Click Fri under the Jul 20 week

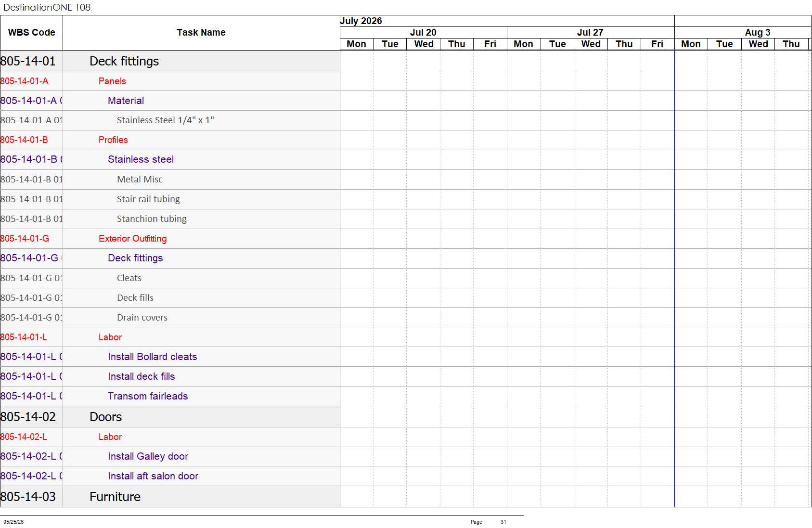pos(490,44)
